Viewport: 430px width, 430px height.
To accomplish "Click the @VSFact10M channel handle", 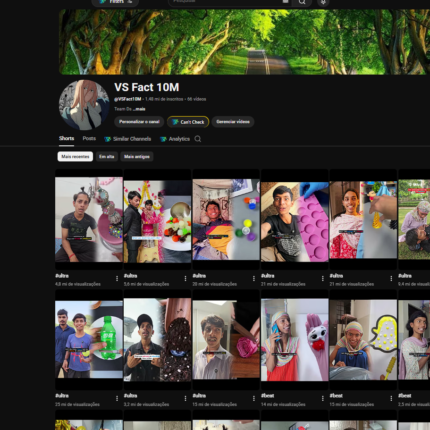I will (x=128, y=99).
